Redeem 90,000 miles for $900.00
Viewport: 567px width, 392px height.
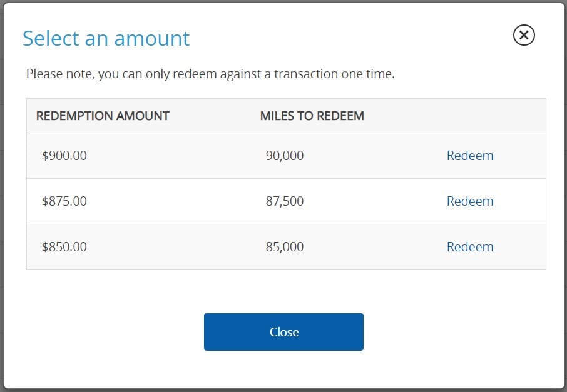click(470, 155)
